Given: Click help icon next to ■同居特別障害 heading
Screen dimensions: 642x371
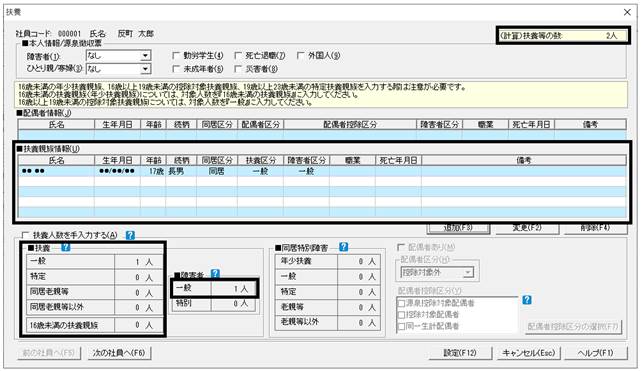Looking at the screenshot, I should click(344, 247).
